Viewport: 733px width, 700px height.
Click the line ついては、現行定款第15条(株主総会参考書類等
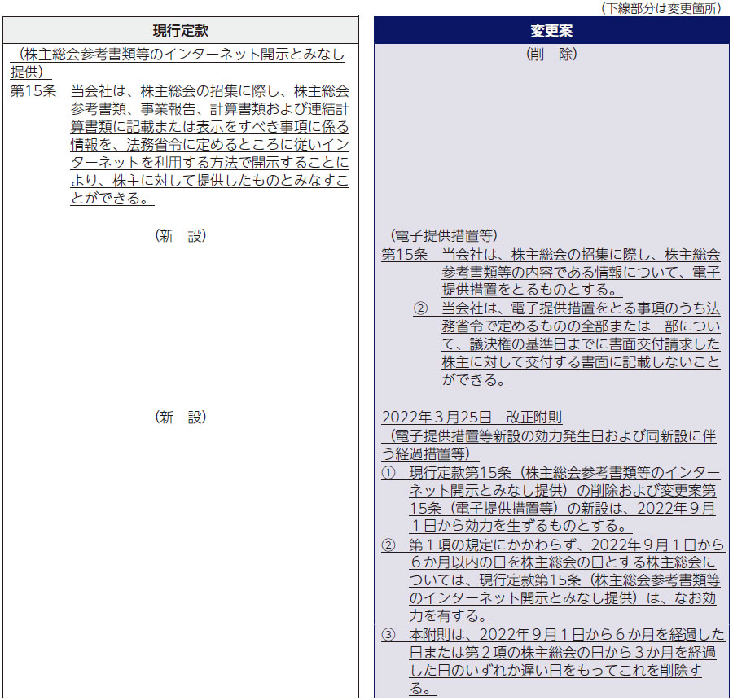click(564, 580)
